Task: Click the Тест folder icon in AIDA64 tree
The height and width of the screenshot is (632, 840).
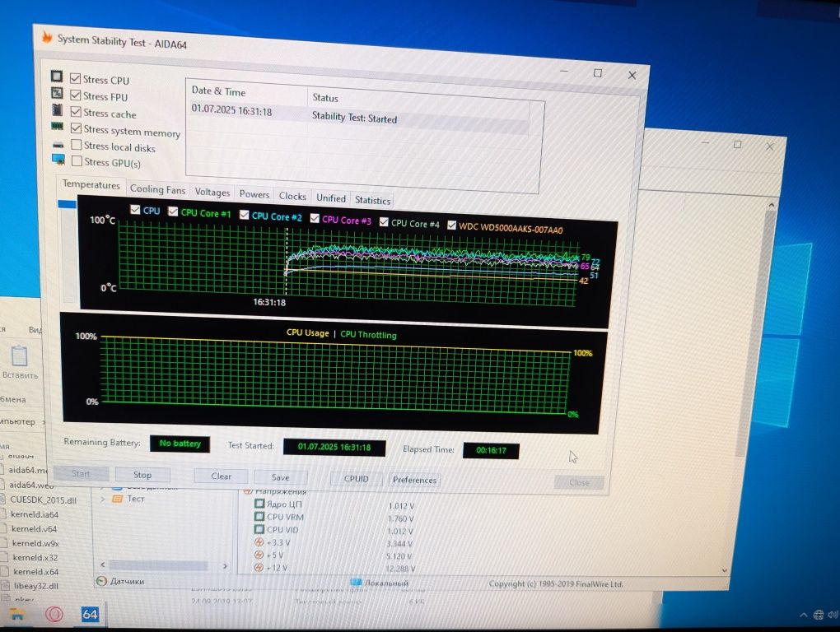Action: 117,499
